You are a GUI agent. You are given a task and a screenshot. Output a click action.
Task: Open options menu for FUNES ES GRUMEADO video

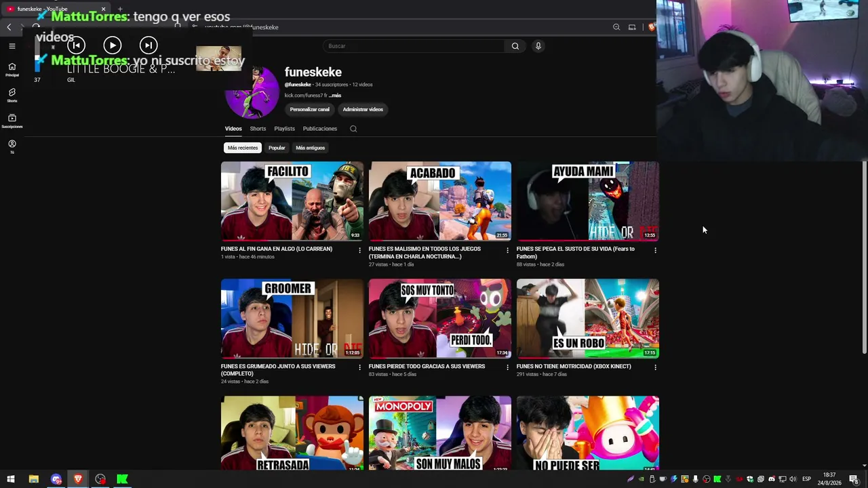coord(359,367)
